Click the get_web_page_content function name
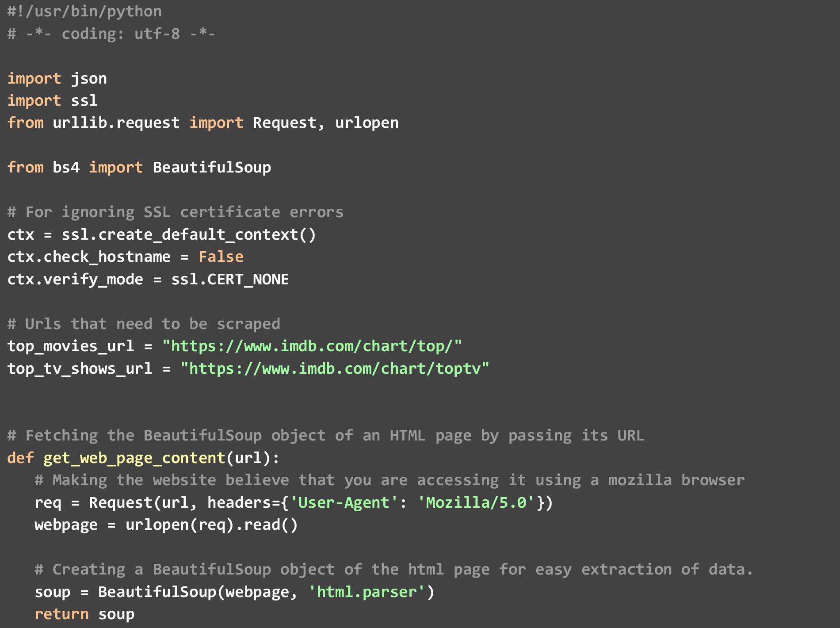Screen dimensions: 840x628 134,458
